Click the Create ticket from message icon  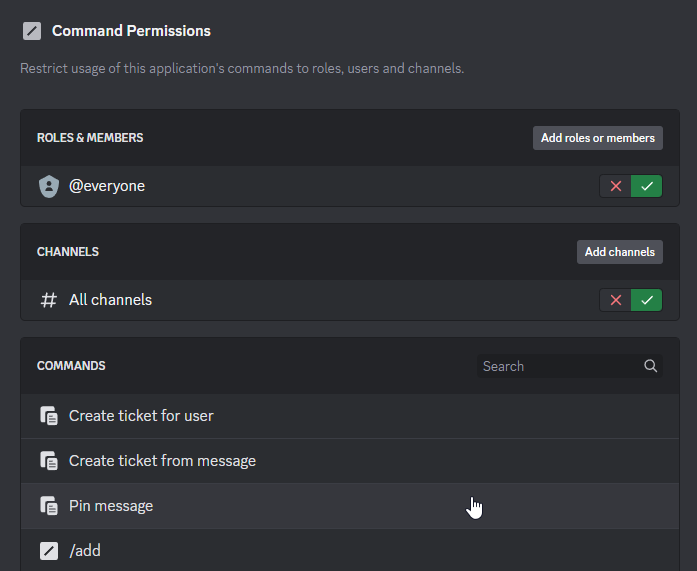tap(48, 461)
